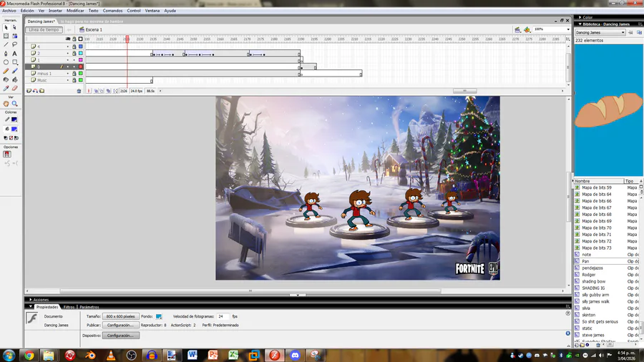This screenshot has width=644, height=362.
Task: Select the Eraser tool
Action: click(x=15, y=88)
